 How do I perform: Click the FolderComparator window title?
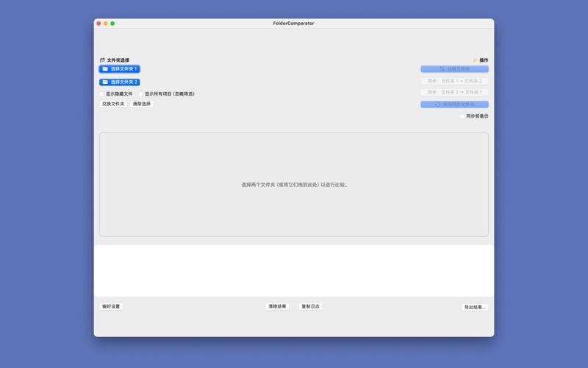click(293, 24)
